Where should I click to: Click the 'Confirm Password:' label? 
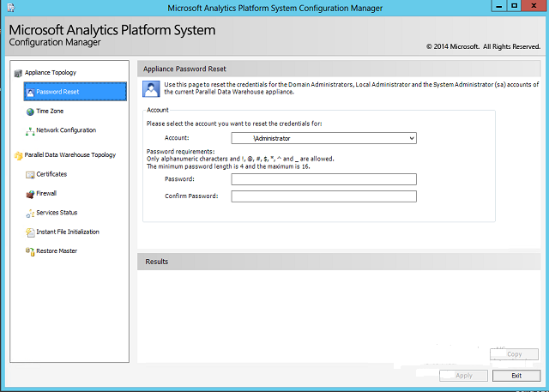click(191, 196)
